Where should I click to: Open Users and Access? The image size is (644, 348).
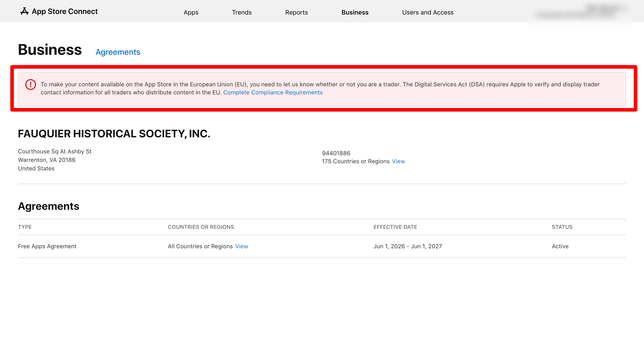point(428,12)
